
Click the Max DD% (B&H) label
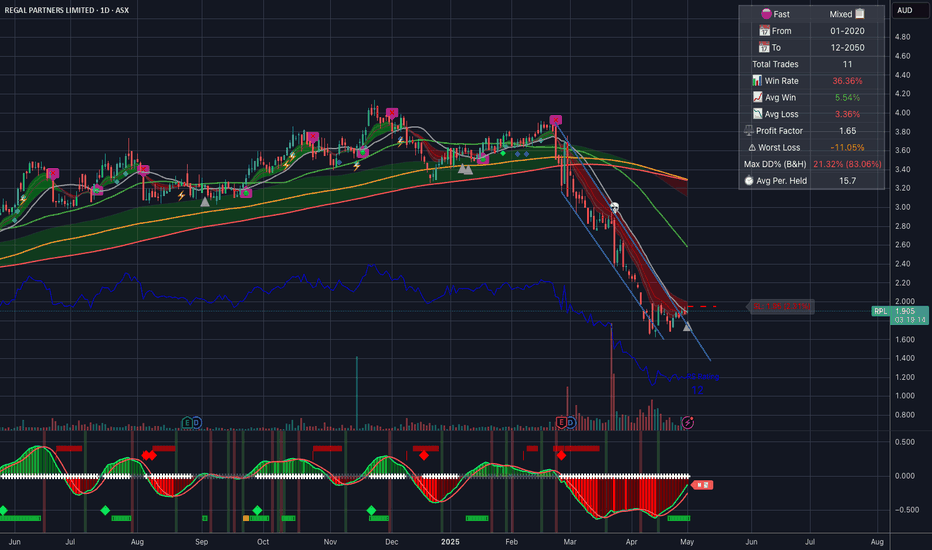pos(775,164)
